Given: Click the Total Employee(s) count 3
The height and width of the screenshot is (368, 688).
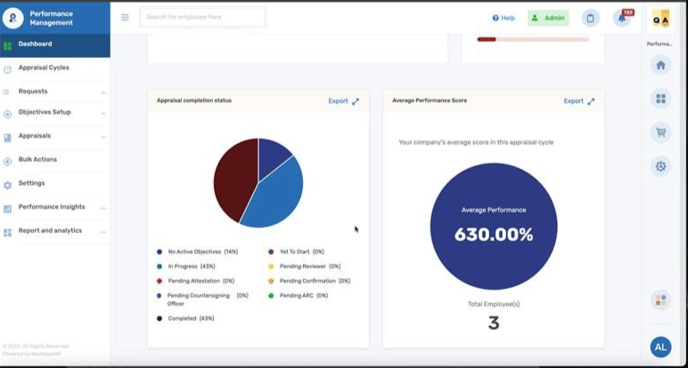Looking at the screenshot, I should (494, 323).
